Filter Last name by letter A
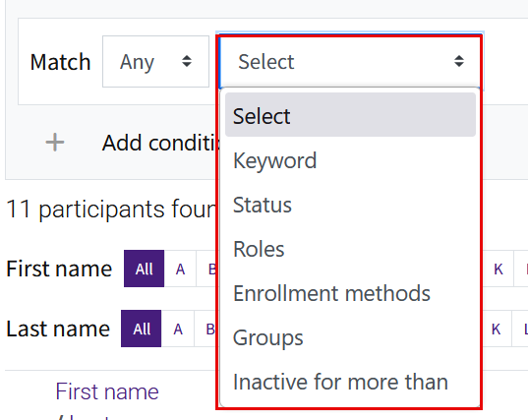The width and height of the screenshot is (528, 420). pos(178,329)
